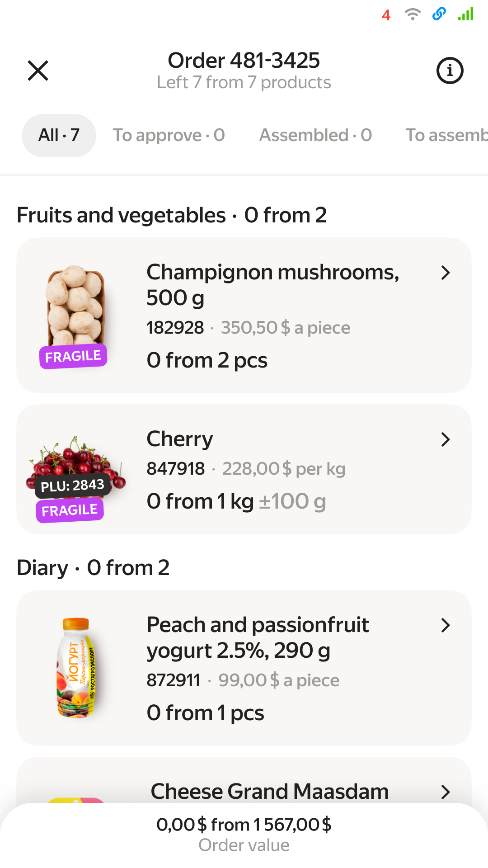This screenshot has width=488, height=868.
Task: Tap the Wi-Fi status icon
Action: coord(412,14)
